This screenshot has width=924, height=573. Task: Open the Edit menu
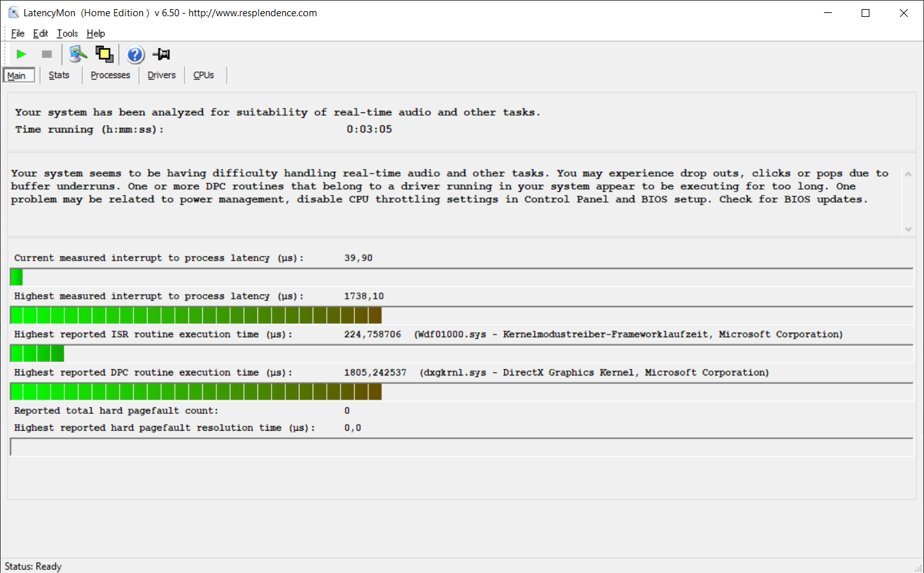click(40, 34)
